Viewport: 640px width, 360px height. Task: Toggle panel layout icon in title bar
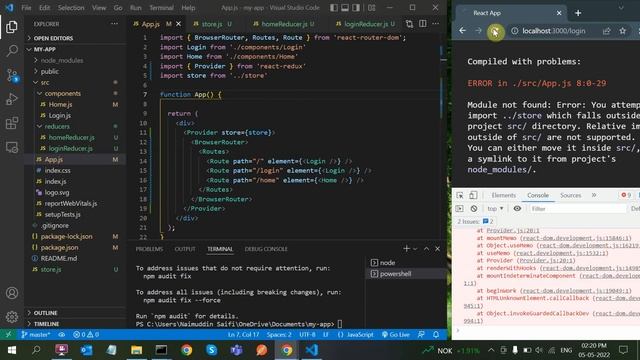tap(345, 8)
